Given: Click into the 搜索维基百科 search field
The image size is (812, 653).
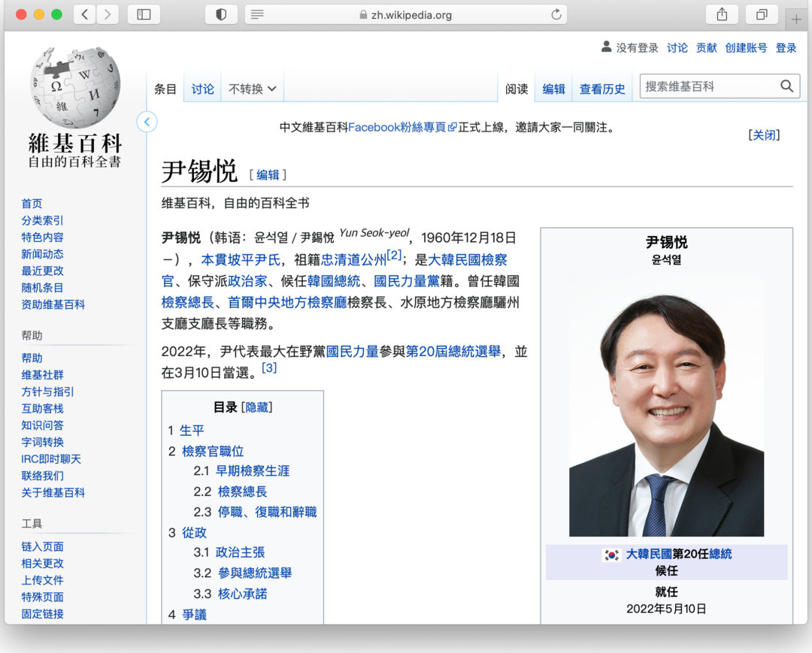Looking at the screenshot, I should click(x=709, y=86).
